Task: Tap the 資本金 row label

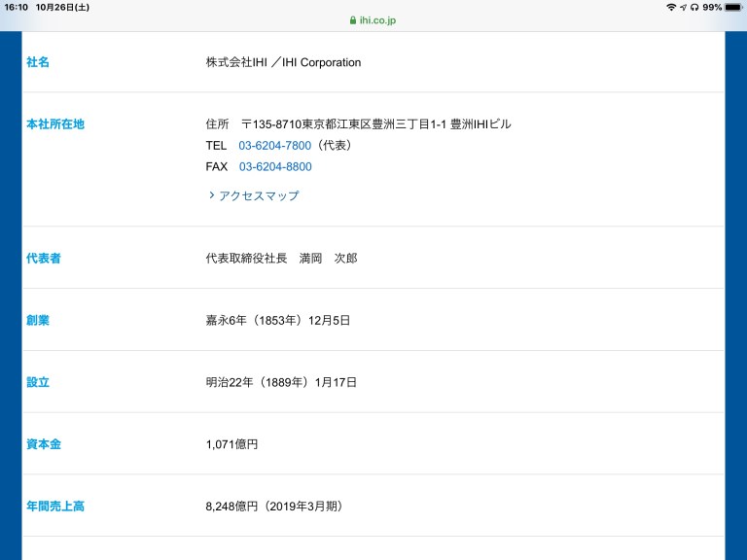Action: [x=44, y=444]
